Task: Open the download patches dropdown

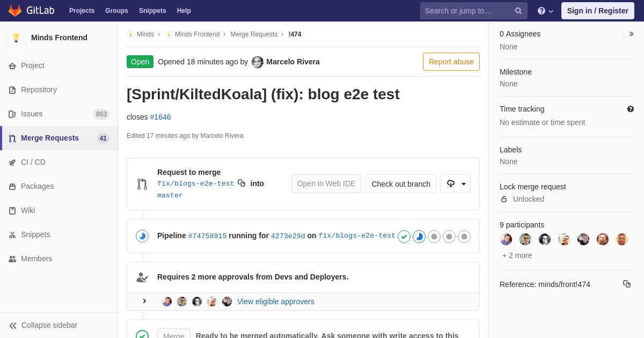Action: coord(456,183)
